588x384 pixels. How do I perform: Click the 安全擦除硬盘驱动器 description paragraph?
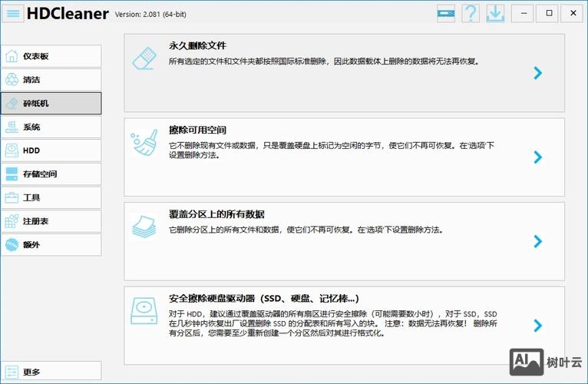click(x=333, y=323)
